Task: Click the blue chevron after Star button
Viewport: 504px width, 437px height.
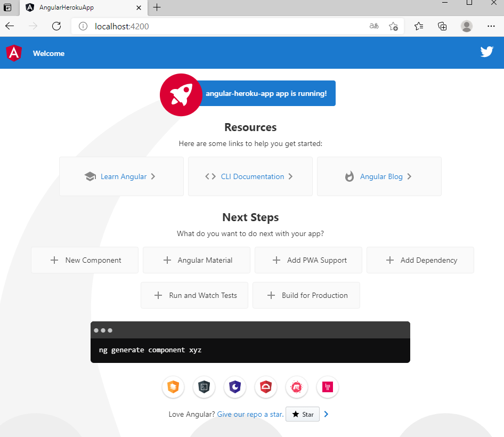Action: pyautogui.click(x=326, y=414)
